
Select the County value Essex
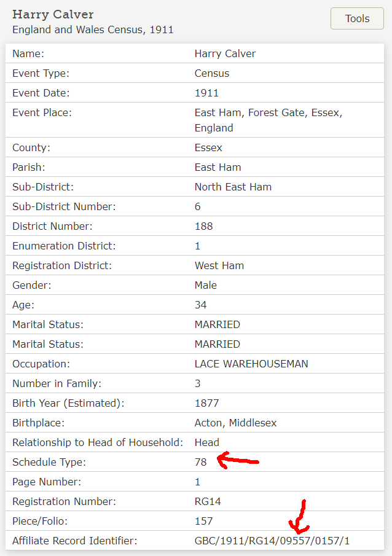(208, 147)
